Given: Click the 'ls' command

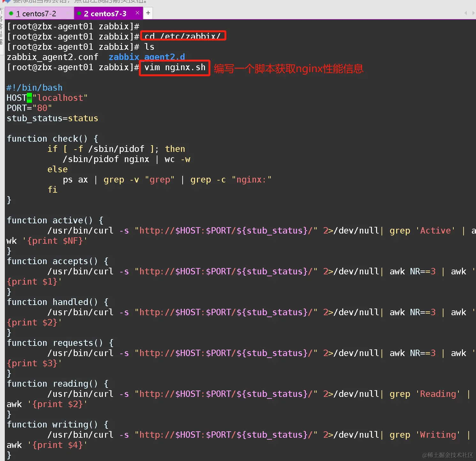Looking at the screenshot, I should [x=149, y=47].
